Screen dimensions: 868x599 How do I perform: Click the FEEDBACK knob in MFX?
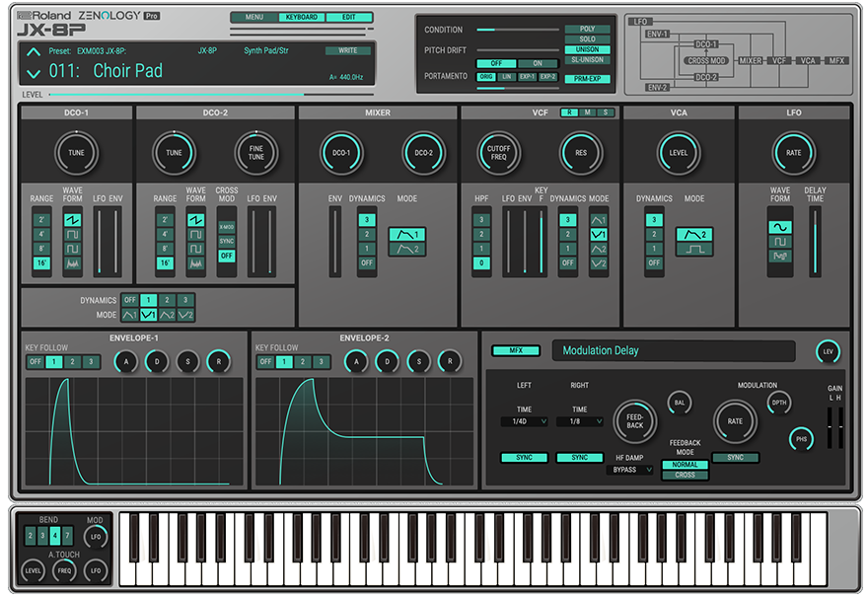pyautogui.click(x=634, y=421)
